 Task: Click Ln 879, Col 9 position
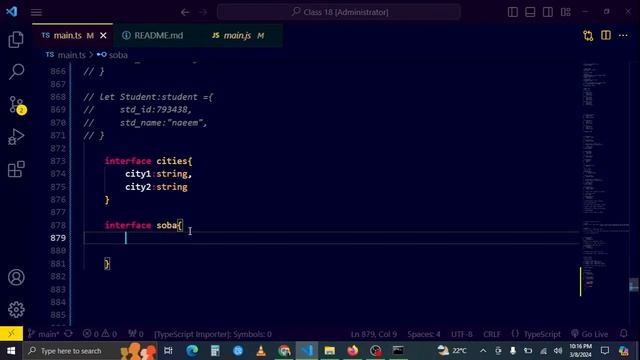pos(373,334)
